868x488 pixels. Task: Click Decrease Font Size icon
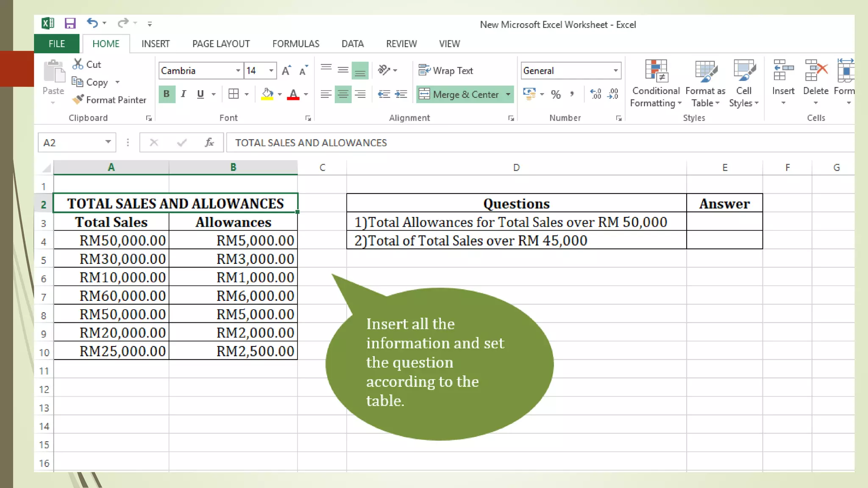coord(303,70)
